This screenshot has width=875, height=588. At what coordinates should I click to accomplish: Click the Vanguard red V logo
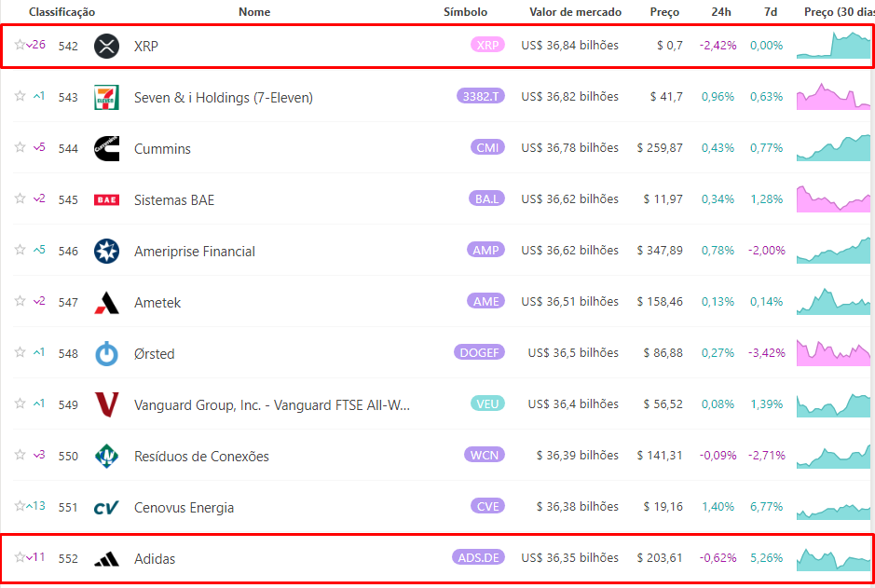(x=106, y=405)
